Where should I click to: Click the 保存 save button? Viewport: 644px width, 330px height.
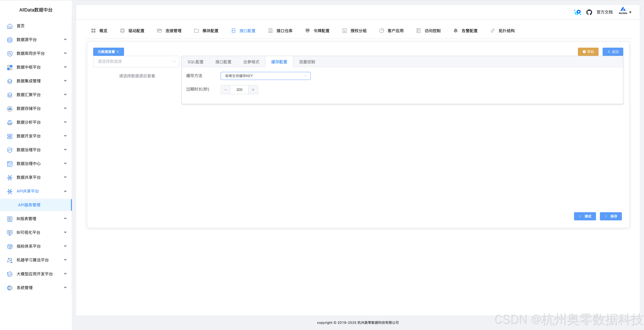tap(611, 216)
